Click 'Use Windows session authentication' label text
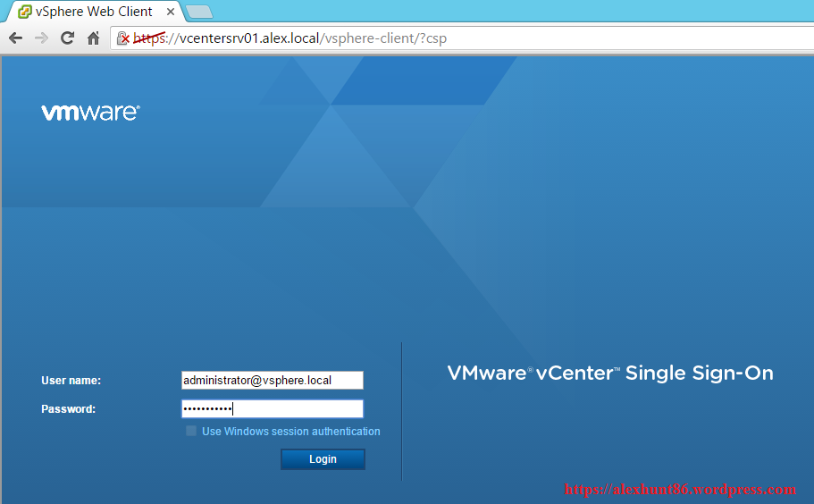Image resolution: width=814 pixels, height=504 pixels. (291, 432)
